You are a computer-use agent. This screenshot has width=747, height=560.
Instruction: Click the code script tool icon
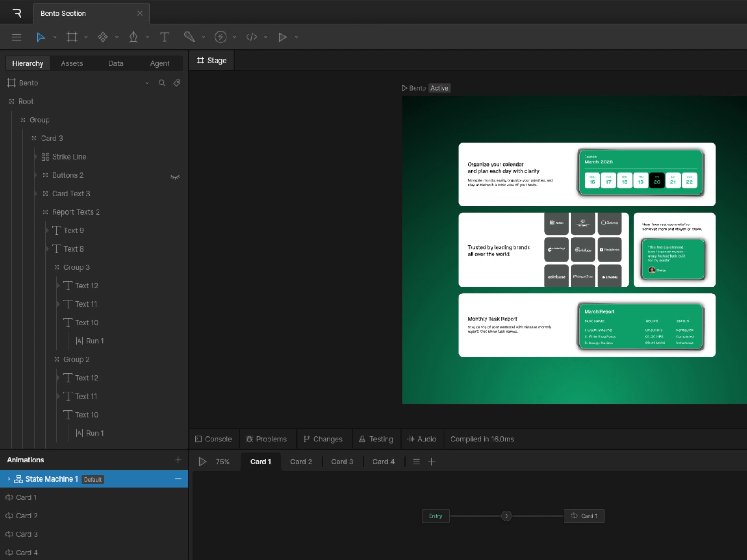(x=252, y=37)
